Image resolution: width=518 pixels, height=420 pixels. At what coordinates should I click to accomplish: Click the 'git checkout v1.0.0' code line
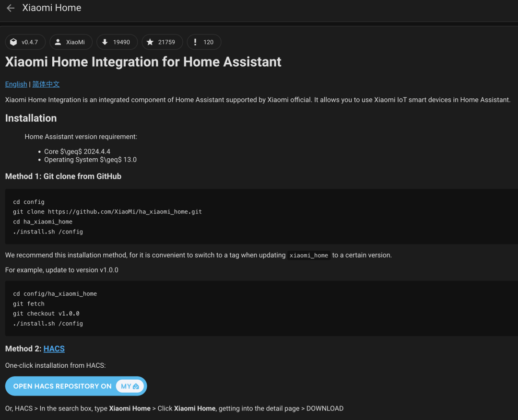tap(46, 314)
